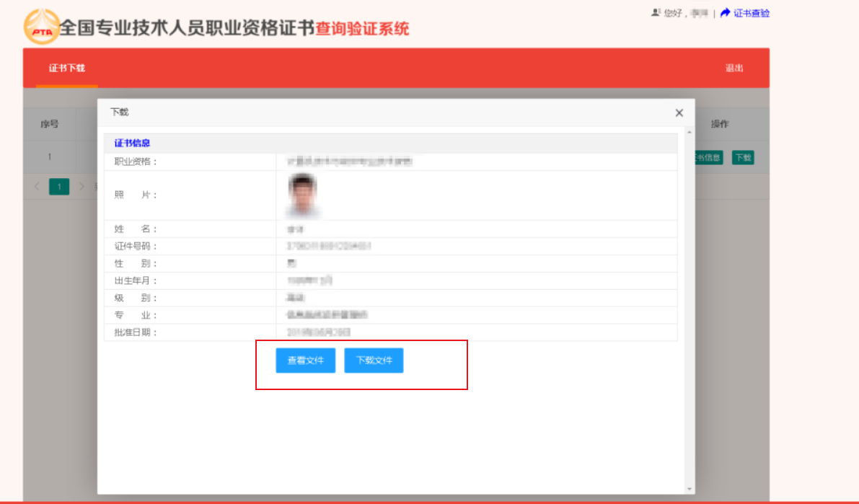This screenshot has height=504, width=859.
Task: Click the certificate holder photo thumbnail
Action: pos(303,195)
